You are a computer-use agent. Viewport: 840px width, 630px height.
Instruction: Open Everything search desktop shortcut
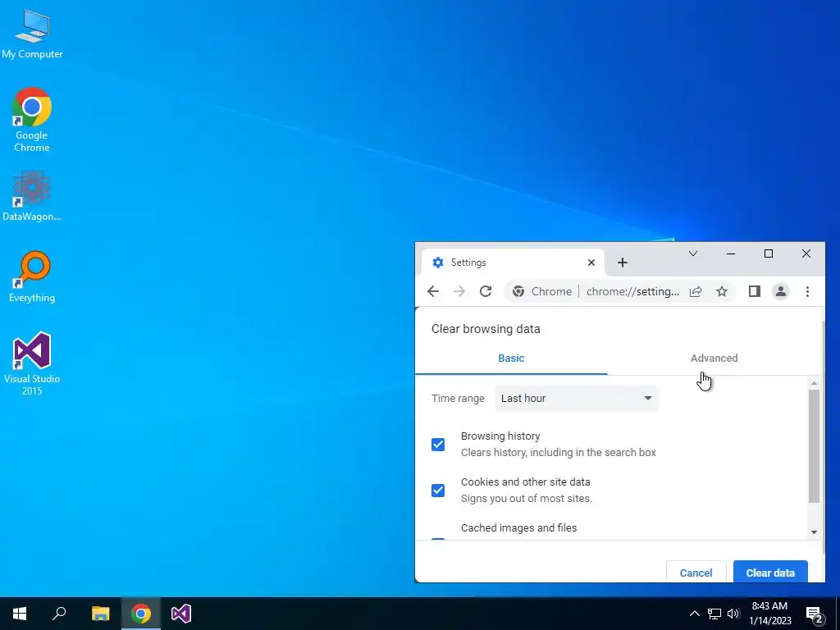pyautogui.click(x=32, y=277)
